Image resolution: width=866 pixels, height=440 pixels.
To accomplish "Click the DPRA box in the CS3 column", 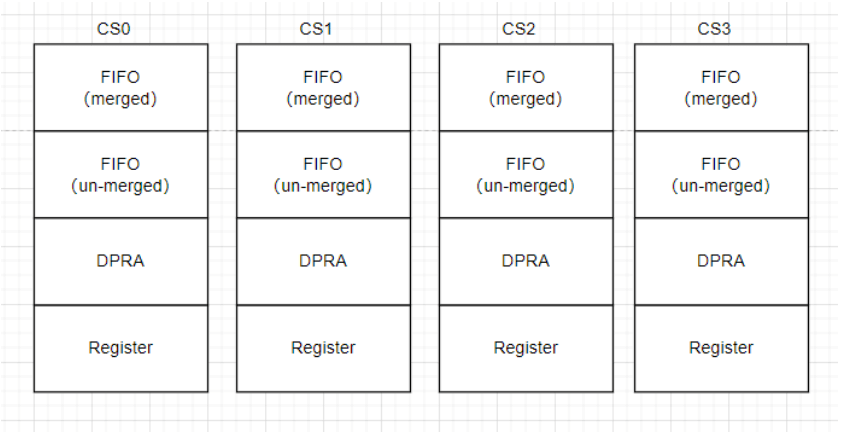I will tap(721, 261).
